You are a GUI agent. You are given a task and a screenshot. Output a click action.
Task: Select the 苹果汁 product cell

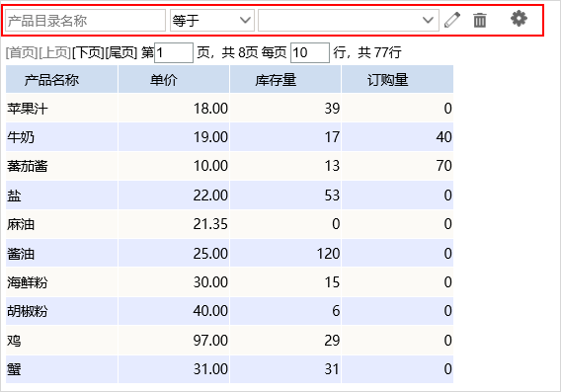click(61, 108)
